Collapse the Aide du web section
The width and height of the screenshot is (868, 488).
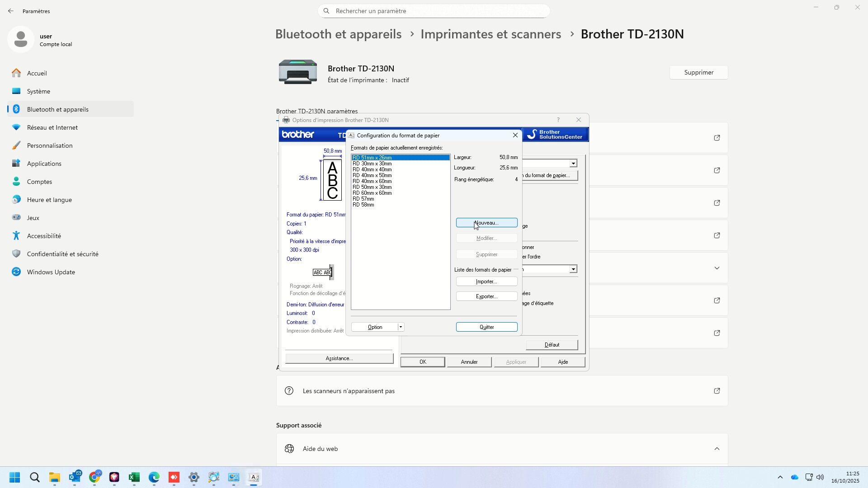point(717,449)
